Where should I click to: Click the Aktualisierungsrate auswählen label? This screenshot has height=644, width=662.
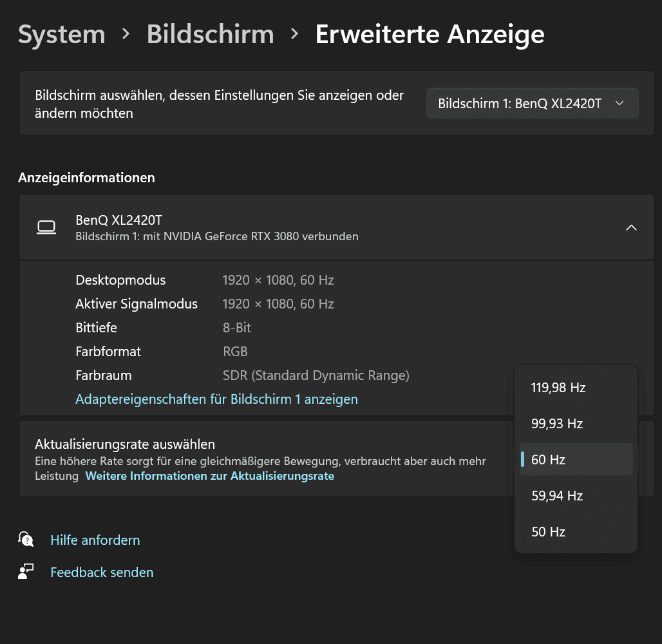tap(125, 444)
